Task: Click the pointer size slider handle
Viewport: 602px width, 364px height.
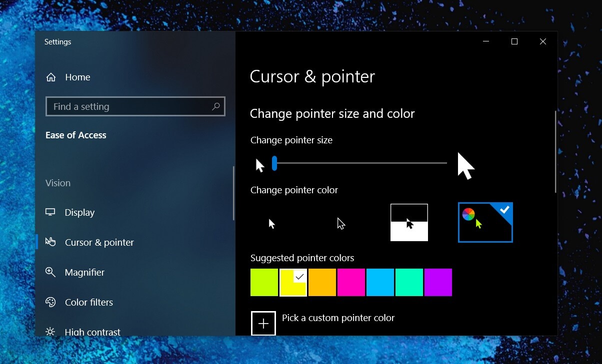Action: (274, 163)
